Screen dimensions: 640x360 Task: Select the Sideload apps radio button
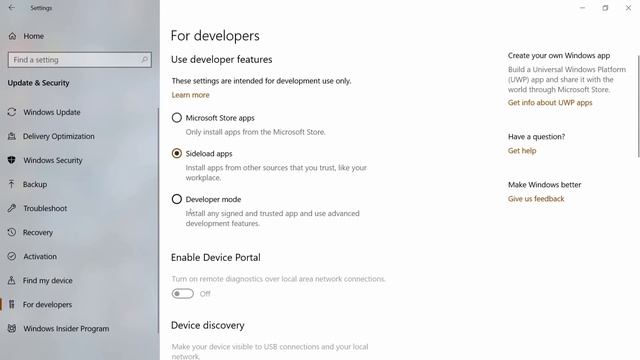click(177, 153)
